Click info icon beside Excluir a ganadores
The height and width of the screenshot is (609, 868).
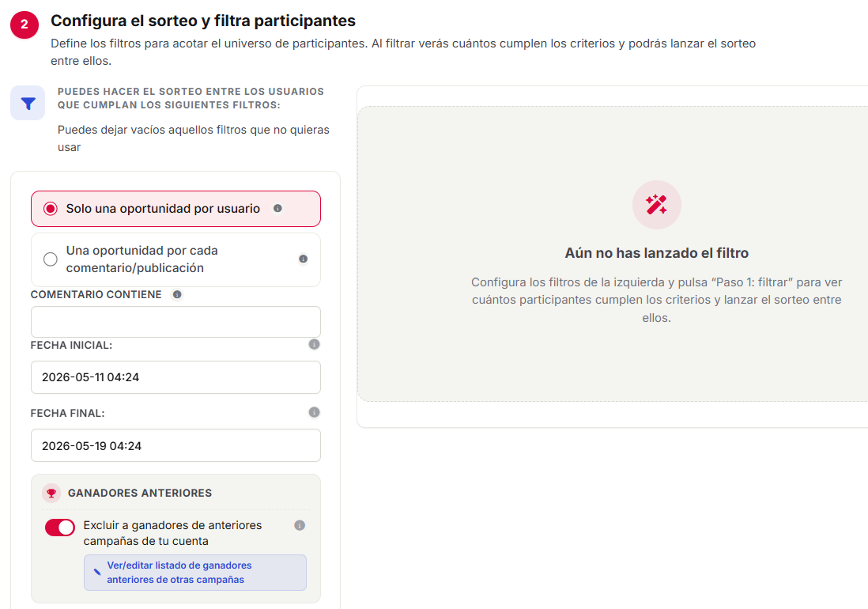(x=300, y=525)
